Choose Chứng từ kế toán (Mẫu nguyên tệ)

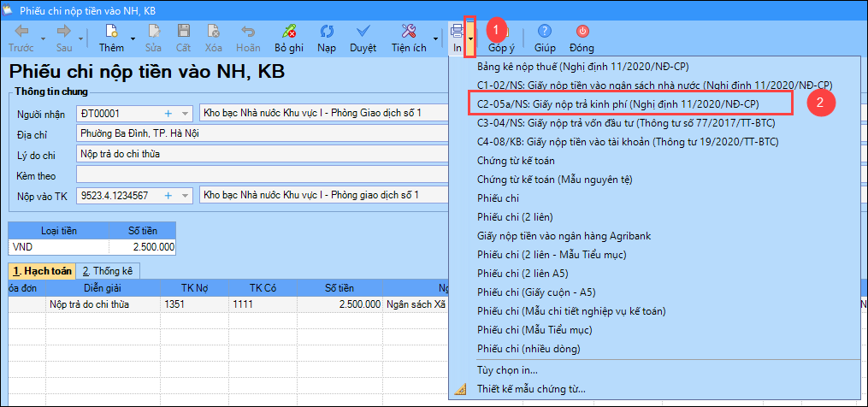[x=555, y=180]
